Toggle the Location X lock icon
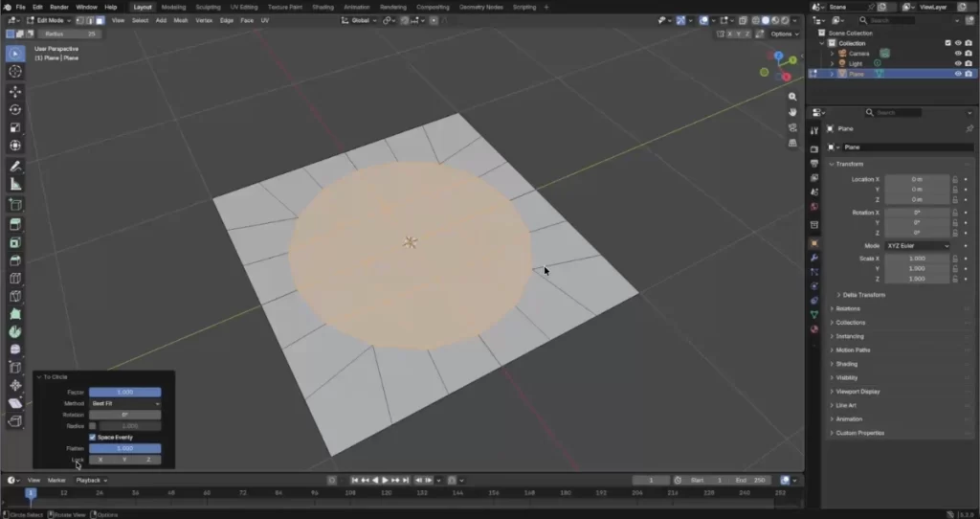The image size is (980, 519). coord(955,179)
